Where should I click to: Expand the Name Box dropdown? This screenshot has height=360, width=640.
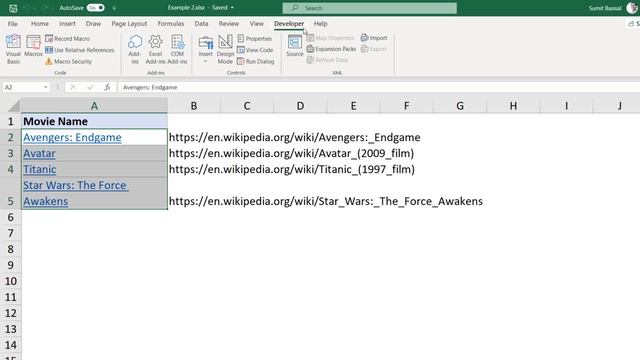[46, 87]
